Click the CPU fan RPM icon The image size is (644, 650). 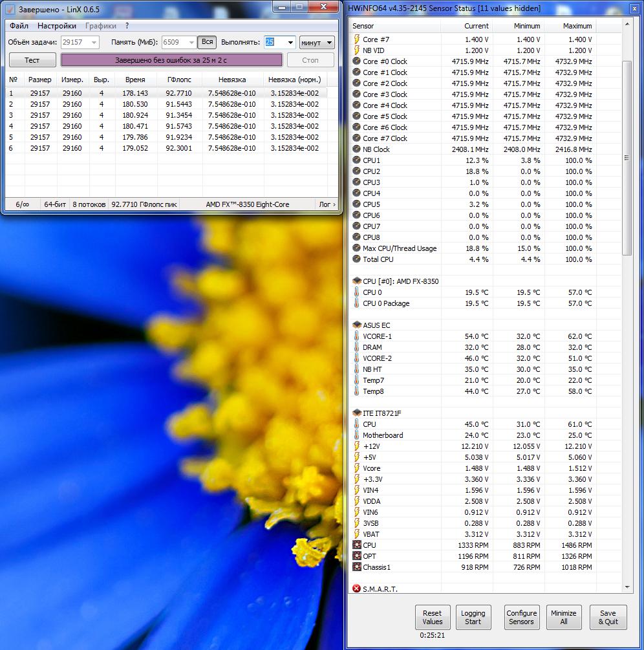(356, 545)
